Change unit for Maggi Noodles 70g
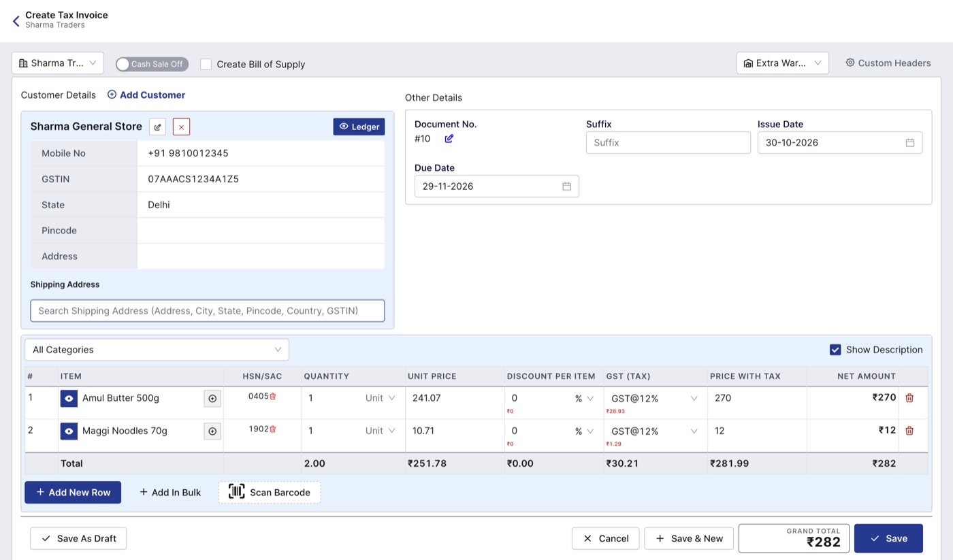The height and width of the screenshot is (560, 953). tap(381, 431)
